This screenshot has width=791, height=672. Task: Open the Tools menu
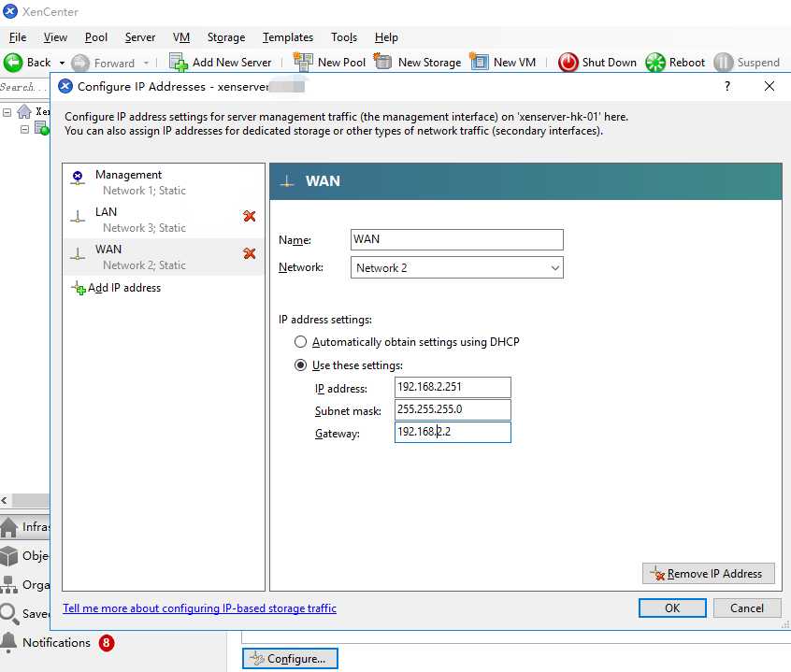[x=344, y=37]
